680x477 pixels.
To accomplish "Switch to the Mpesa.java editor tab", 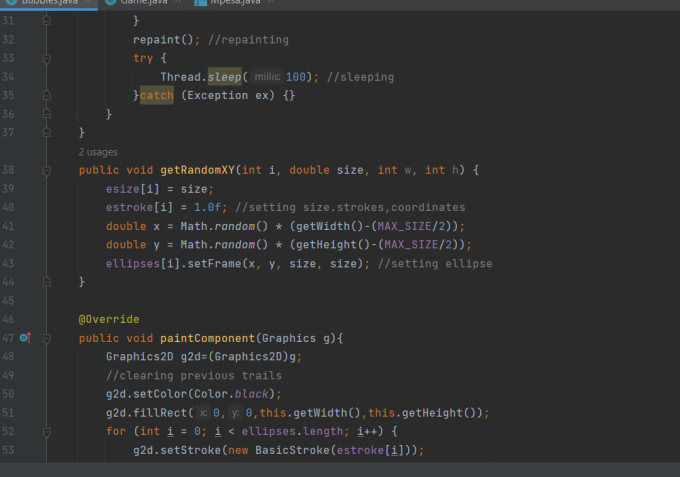I will (x=235, y=2).
